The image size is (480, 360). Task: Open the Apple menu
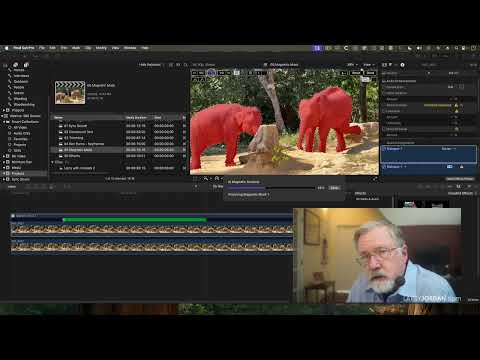(x=6, y=48)
